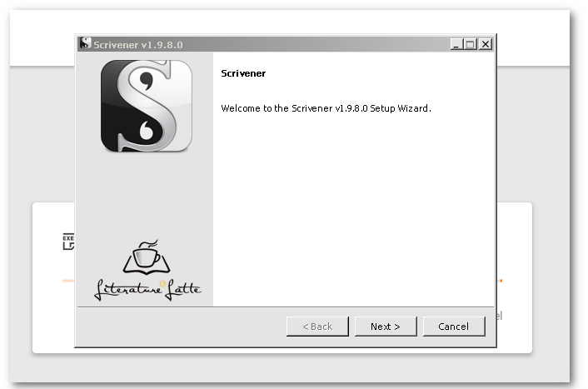588x389 pixels.
Task: Click the bold Scrivener heading text
Action: click(243, 73)
